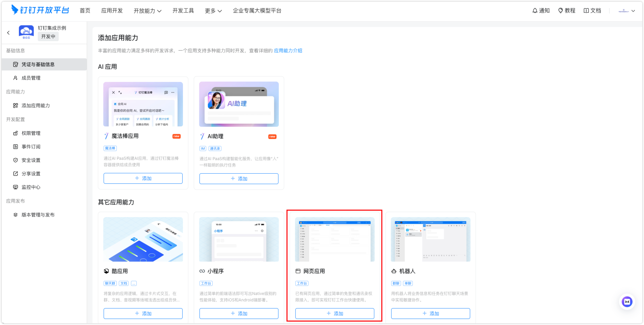The image size is (644, 325).
Task: Click the 网页应用 preview thumbnail
Action: 335,239
